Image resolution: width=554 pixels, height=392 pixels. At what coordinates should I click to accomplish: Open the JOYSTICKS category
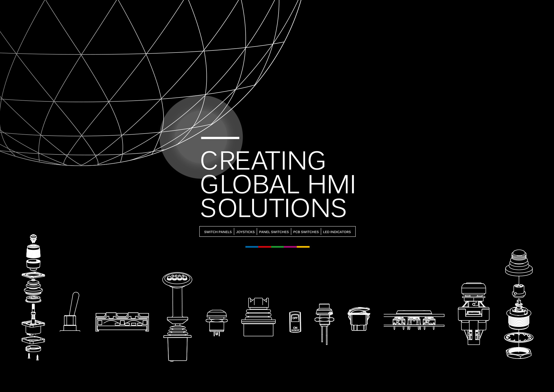[x=245, y=232]
